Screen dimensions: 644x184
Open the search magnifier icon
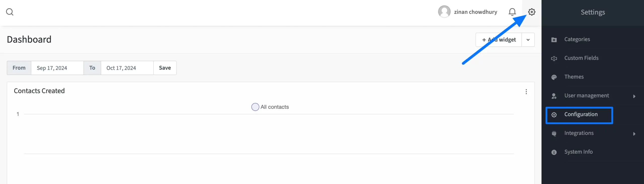coord(10,12)
